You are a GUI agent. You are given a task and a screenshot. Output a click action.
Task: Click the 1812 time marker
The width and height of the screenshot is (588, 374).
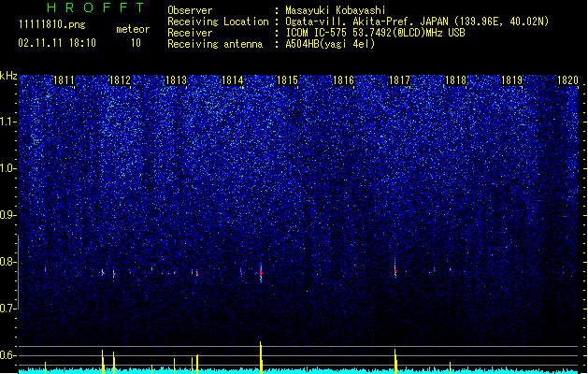(120, 80)
